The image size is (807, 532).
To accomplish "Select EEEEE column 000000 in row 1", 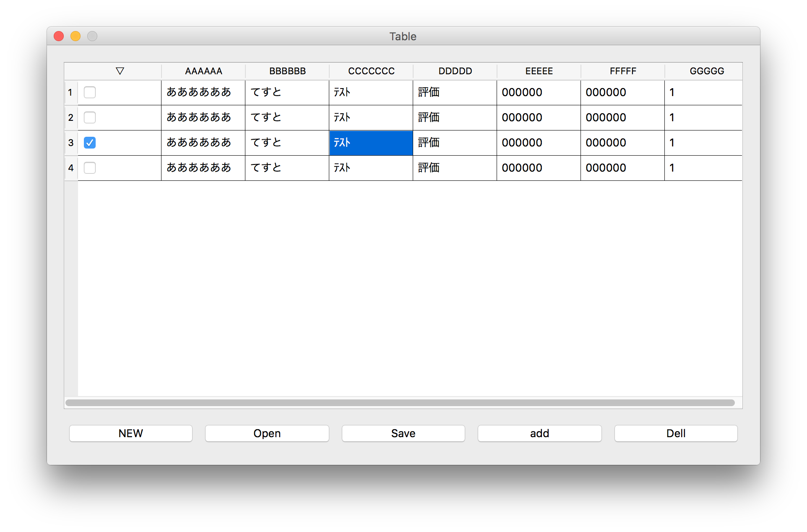I will coord(539,92).
